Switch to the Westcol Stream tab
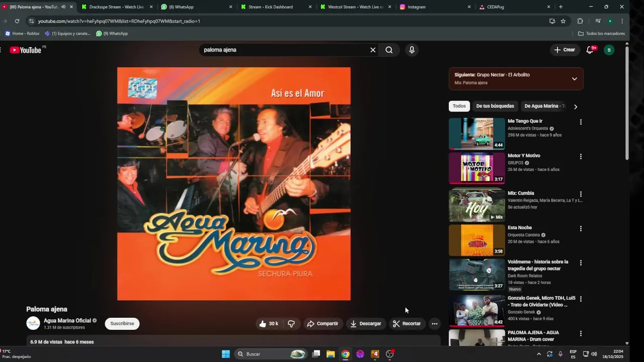This screenshot has height=362, width=644. tap(355, 7)
